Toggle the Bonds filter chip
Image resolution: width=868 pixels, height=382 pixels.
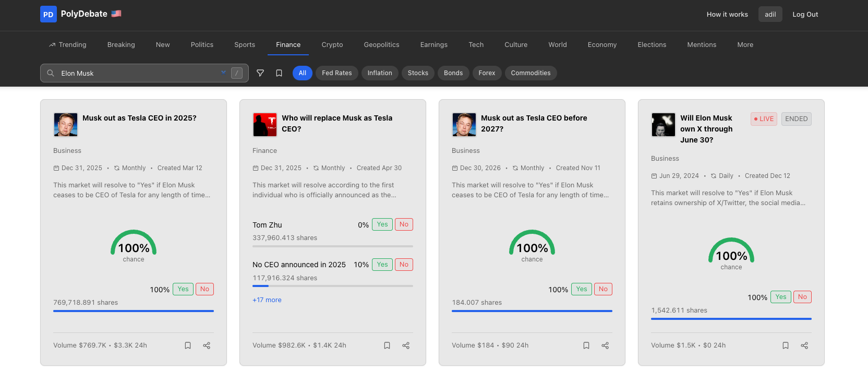[453, 73]
